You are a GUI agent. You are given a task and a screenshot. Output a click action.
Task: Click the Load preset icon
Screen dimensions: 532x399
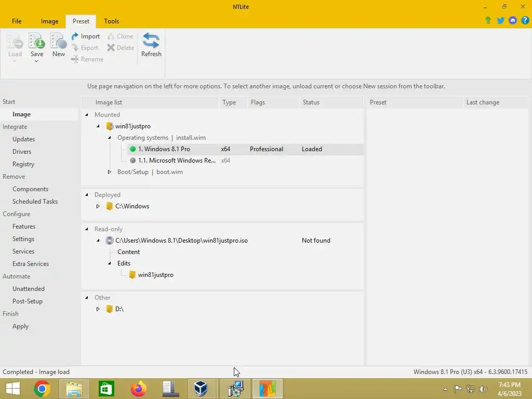(15, 41)
